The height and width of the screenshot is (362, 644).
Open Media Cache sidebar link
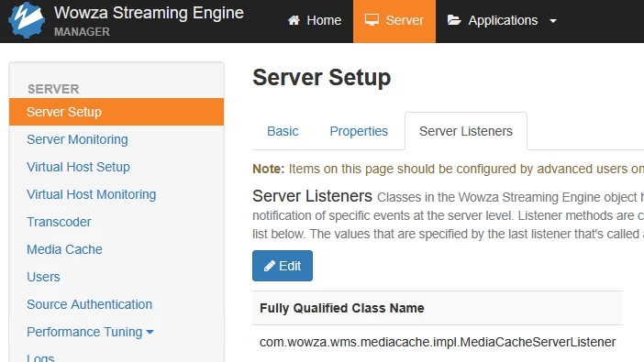coord(64,249)
